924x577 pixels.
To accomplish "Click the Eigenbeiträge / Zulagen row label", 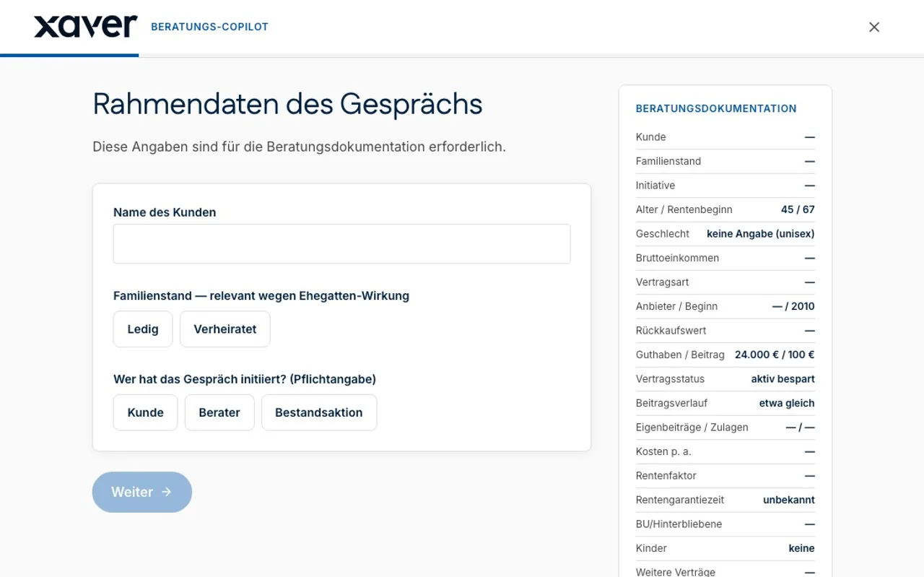I will tap(692, 428).
